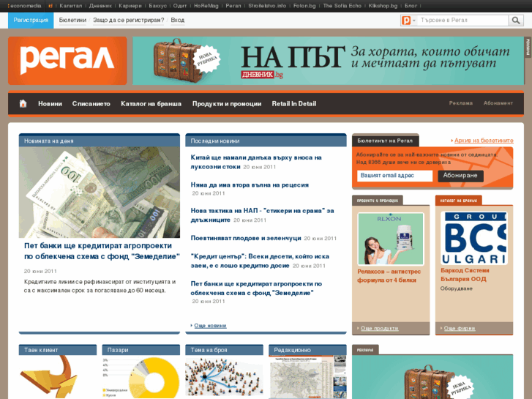
Task: Click the suitcase ad in Реклама box
Action: (432, 377)
